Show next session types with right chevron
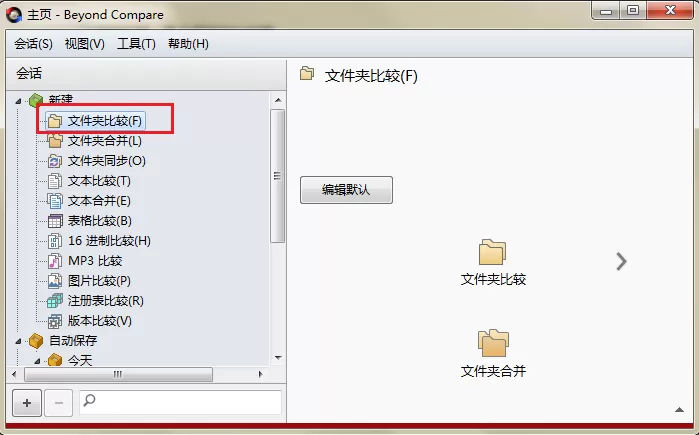Viewport: 699px width, 435px height. click(621, 262)
